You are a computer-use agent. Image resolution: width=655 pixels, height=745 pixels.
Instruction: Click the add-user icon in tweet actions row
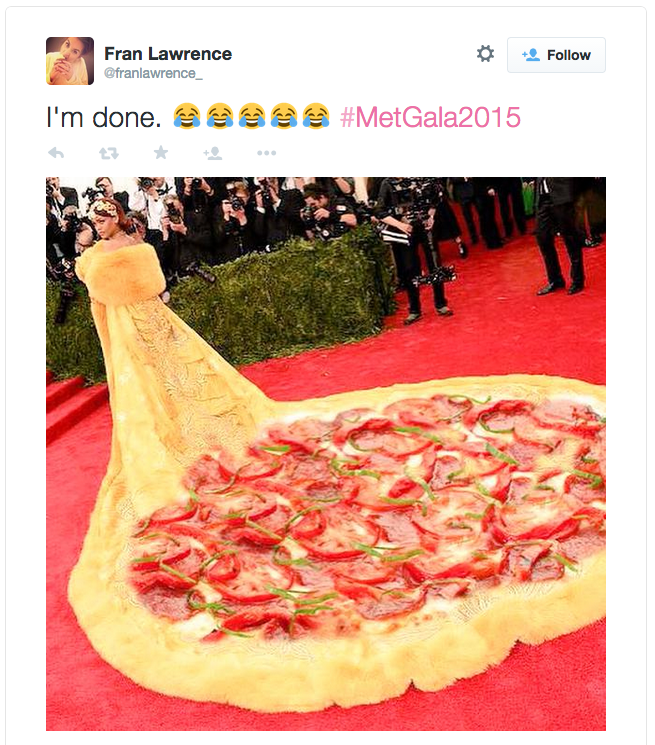(x=213, y=153)
